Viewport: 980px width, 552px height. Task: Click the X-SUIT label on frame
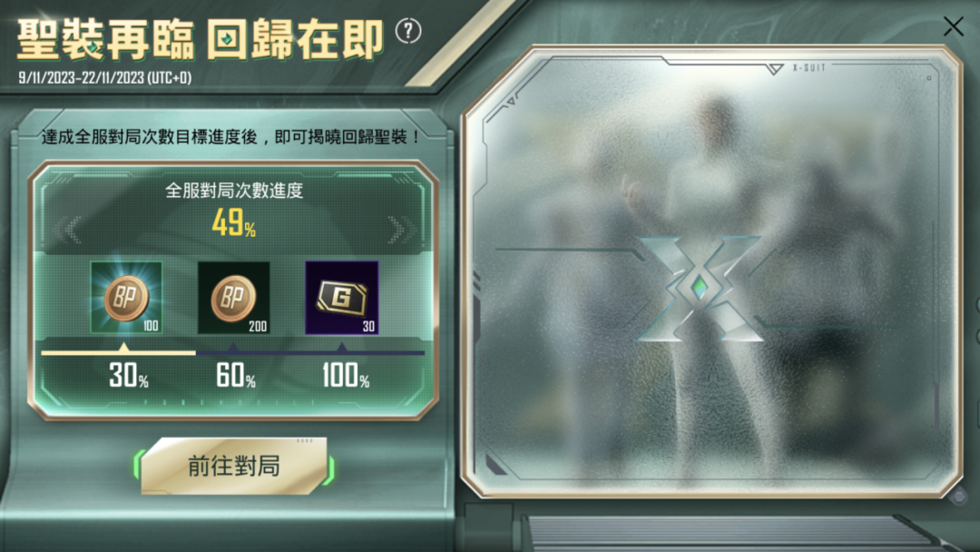click(809, 67)
